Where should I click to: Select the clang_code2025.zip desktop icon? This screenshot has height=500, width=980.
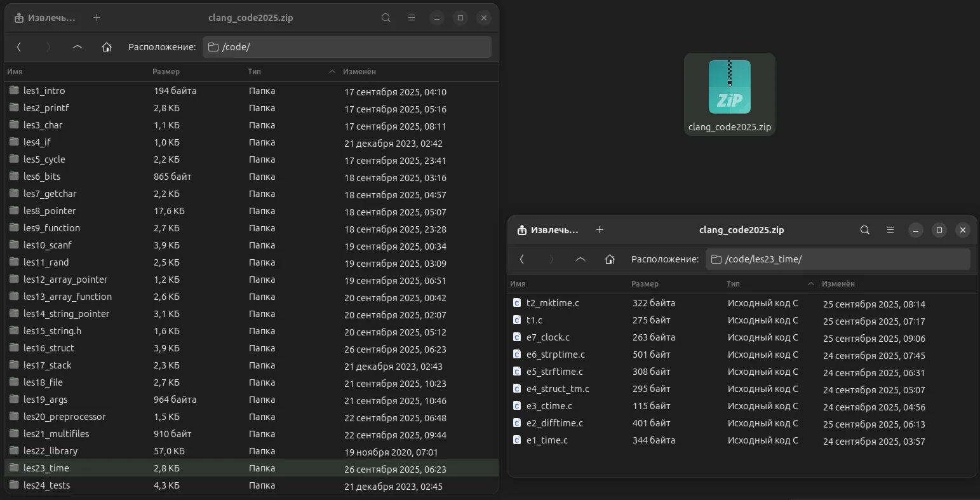(729, 94)
